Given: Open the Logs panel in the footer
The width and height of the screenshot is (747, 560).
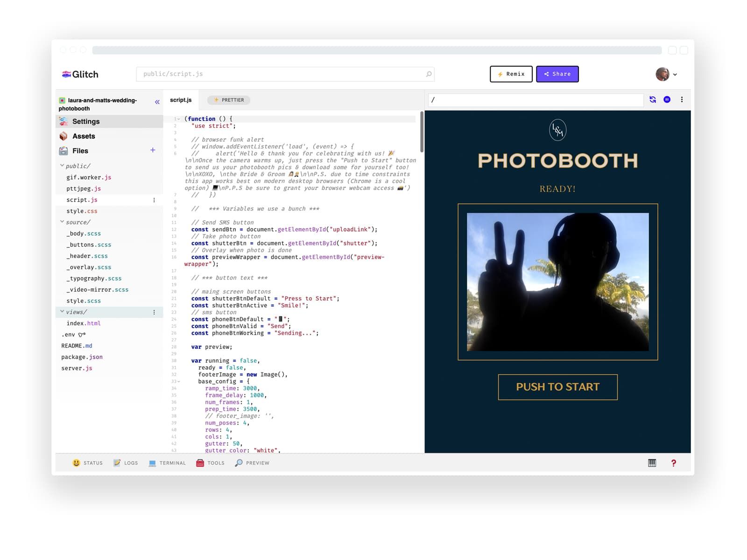Looking at the screenshot, I should pos(126,463).
